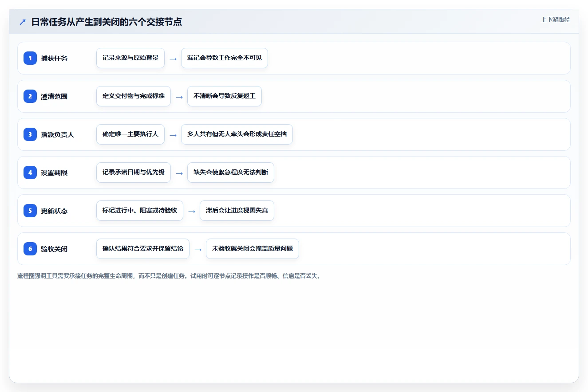Viewport: 588px width, 392px height.
Task: Click the 记录来源与原始背景 box
Action: (130, 58)
